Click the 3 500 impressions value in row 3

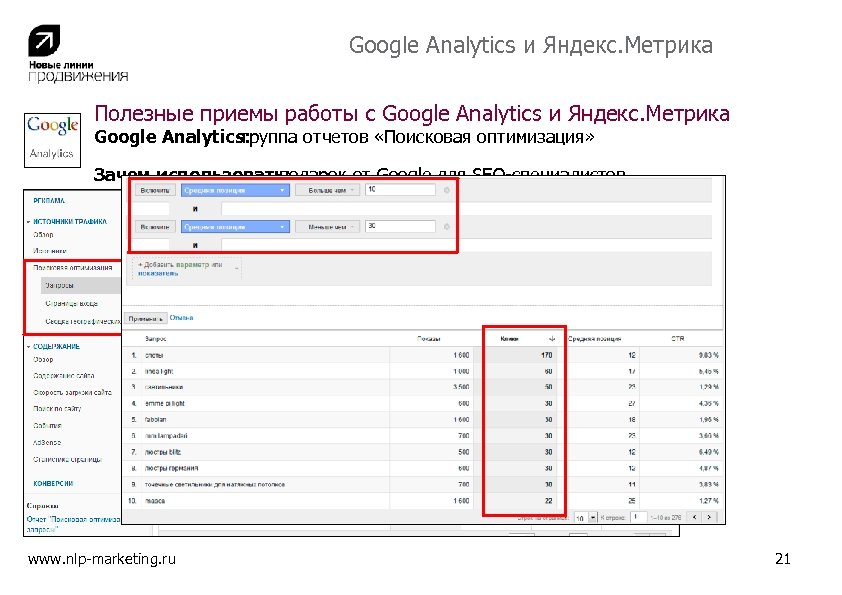click(x=461, y=387)
